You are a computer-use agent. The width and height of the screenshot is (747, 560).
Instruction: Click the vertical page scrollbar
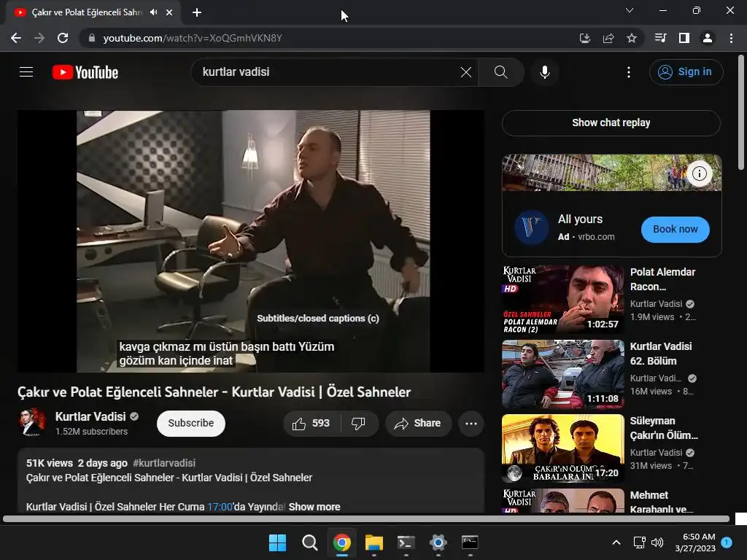click(x=741, y=112)
